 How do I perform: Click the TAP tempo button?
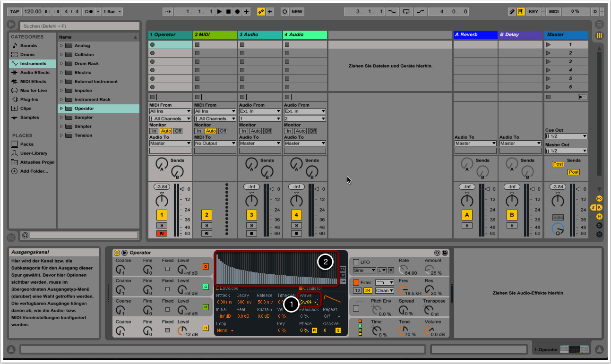(15, 11)
